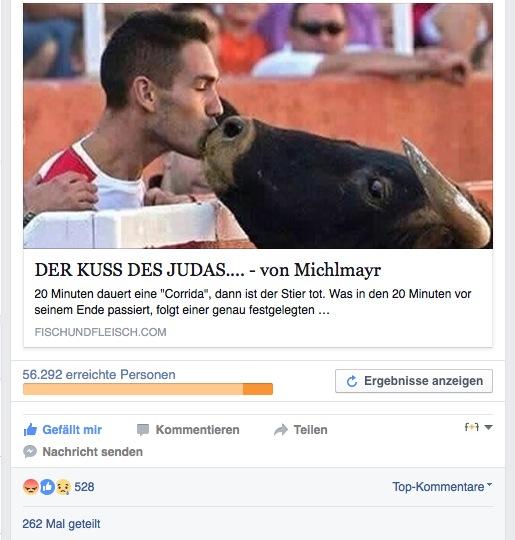This screenshot has width=515, height=540.
Task: Show results via Ergebnisse anzeigen button
Action: [x=414, y=381]
